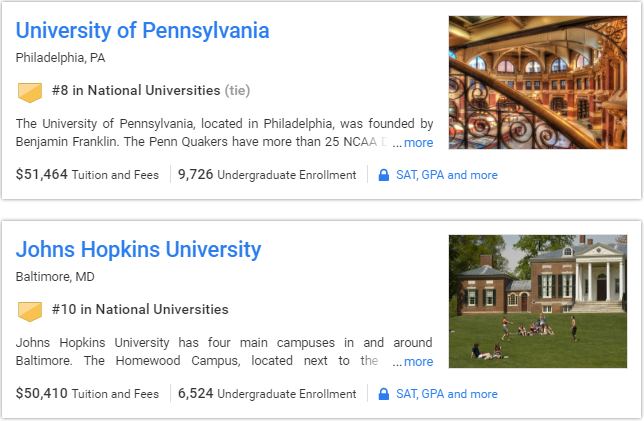Expand the Penn description with "more"

coord(418,143)
